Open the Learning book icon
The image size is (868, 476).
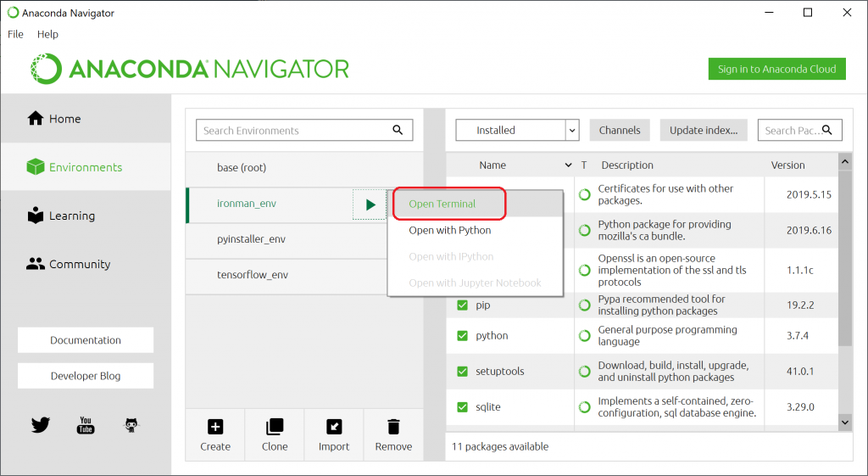[36, 215]
